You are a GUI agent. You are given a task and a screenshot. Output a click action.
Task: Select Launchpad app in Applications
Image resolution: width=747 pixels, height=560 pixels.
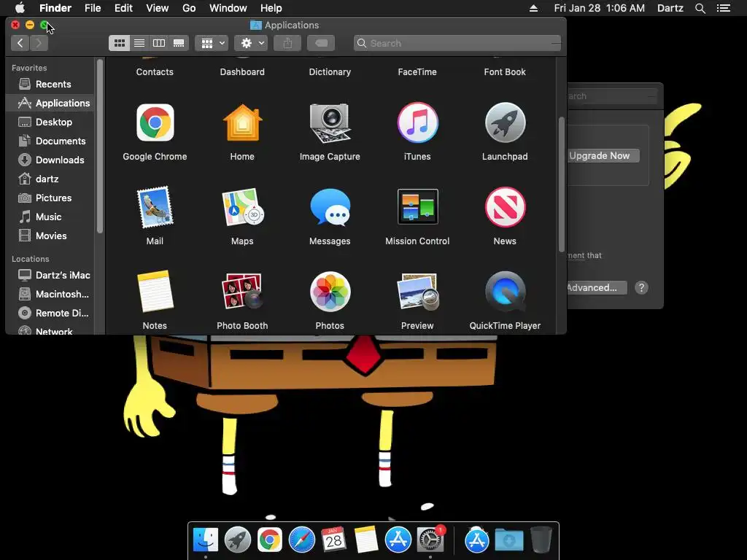click(x=505, y=122)
